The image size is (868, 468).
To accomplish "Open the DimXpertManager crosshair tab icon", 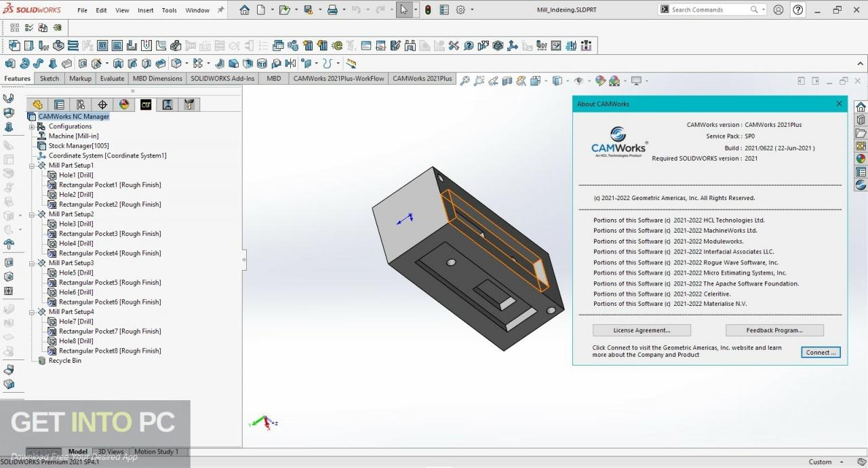I will point(102,104).
